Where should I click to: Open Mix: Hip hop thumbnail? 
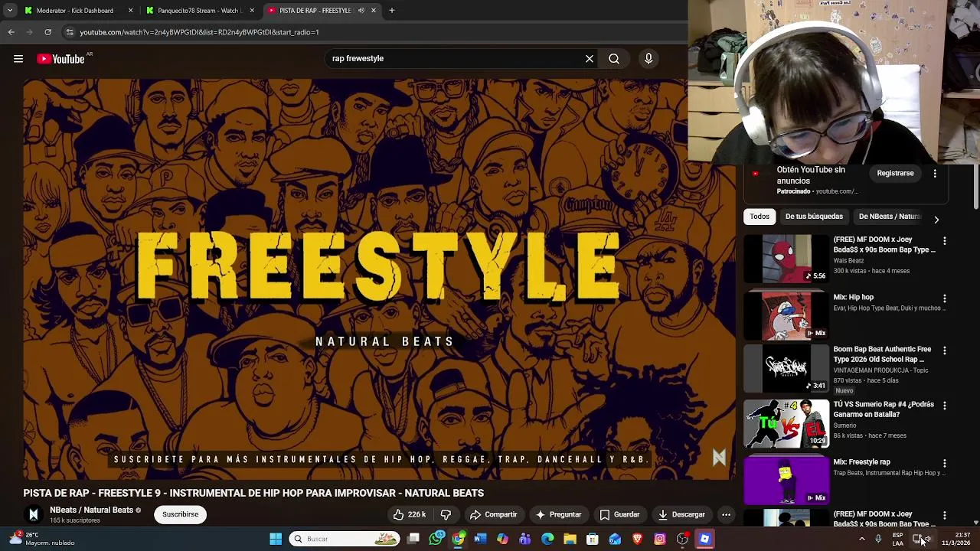pos(786,315)
